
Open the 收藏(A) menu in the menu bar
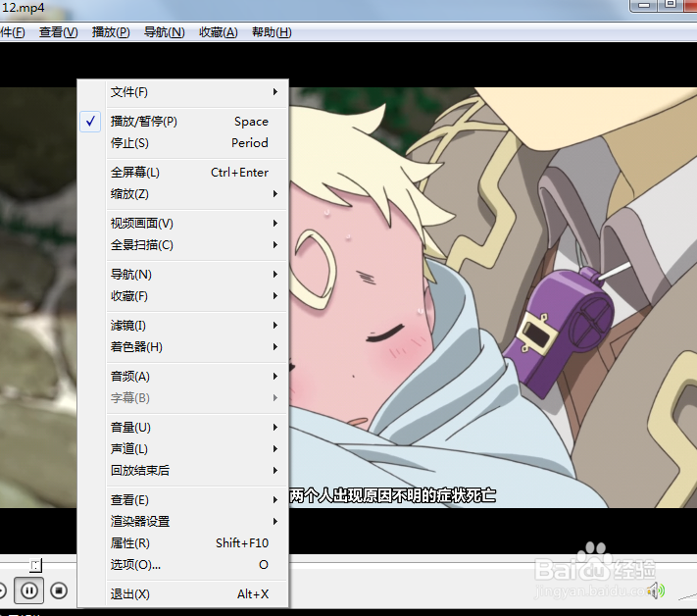(219, 32)
